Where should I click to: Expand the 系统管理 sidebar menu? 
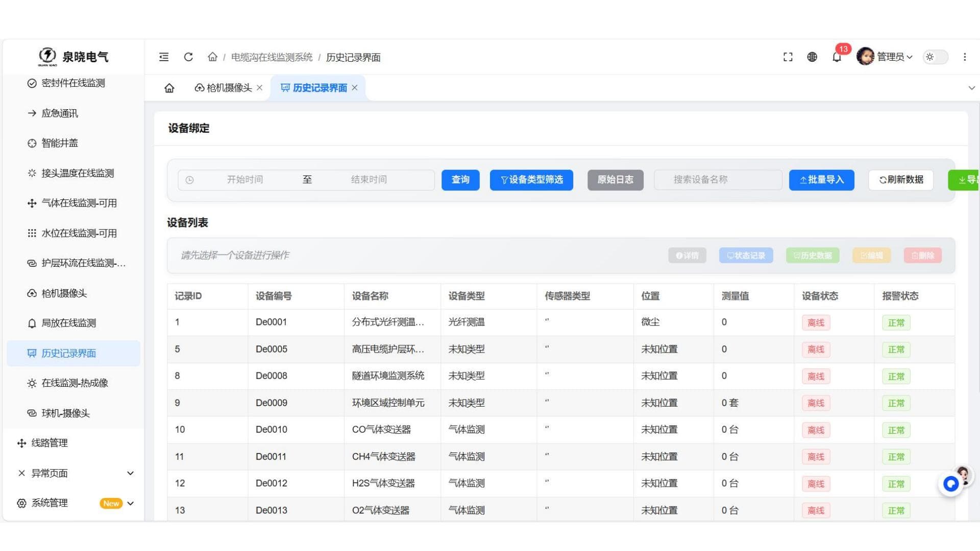73,504
